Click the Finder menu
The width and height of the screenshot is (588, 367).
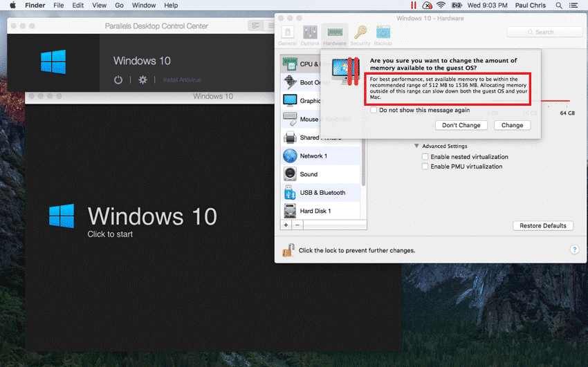coord(35,6)
